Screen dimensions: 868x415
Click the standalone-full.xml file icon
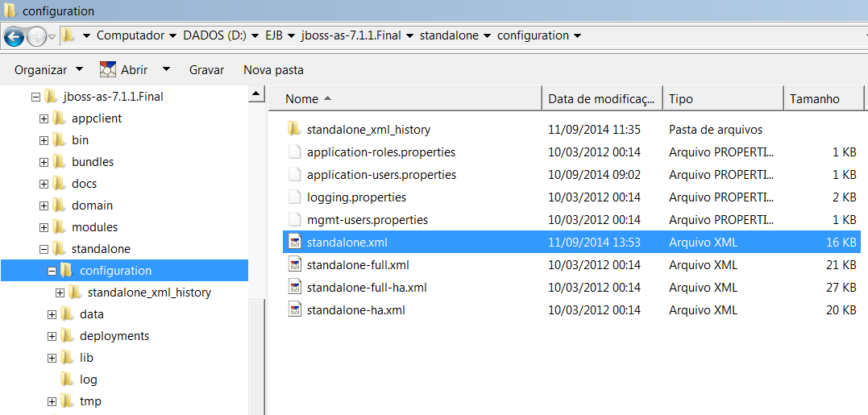294,264
